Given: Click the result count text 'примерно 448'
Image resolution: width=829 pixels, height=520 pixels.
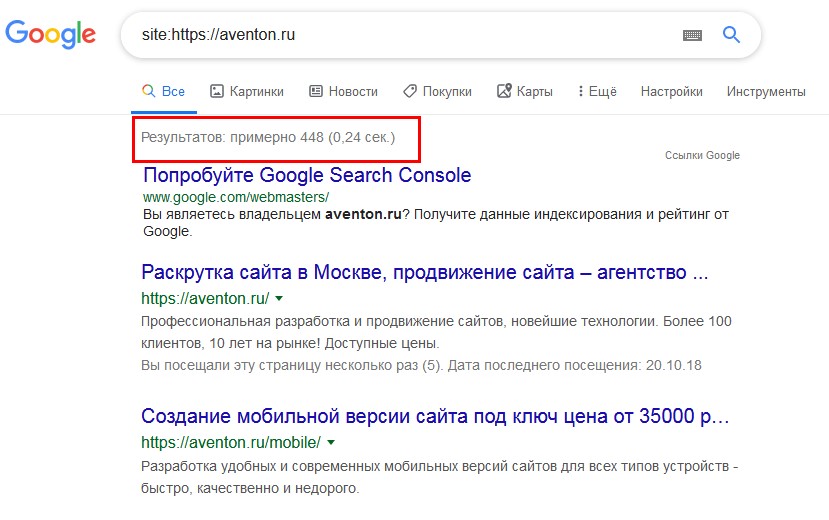Looking at the screenshot, I should pyautogui.click(x=277, y=137).
